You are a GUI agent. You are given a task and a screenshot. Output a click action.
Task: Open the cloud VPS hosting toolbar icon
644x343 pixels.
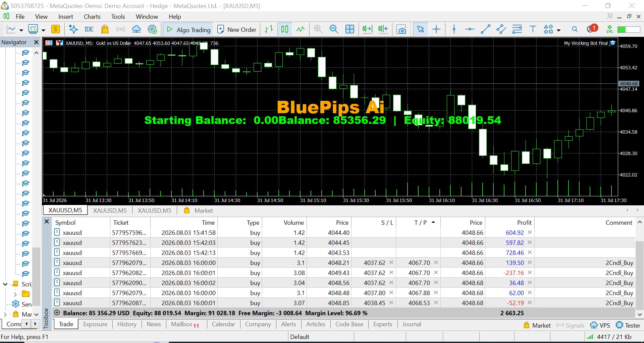pos(136,29)
